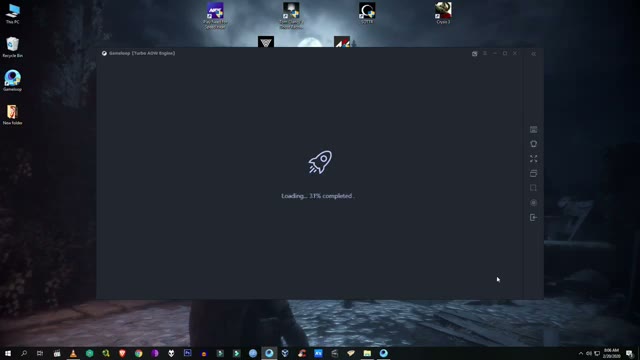This screenshot has width=640, height=360.
Task: Open the network icon in system tray
Action: coord(597,353)
